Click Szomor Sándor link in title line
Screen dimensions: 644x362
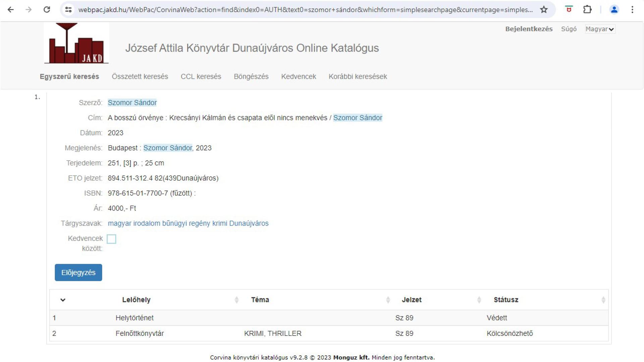358,118
